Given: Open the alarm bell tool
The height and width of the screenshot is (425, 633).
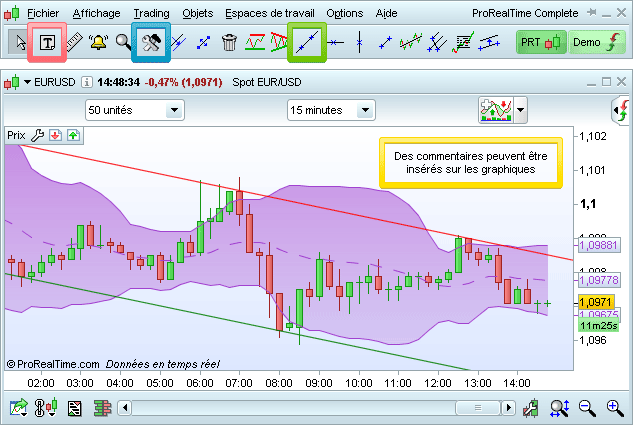Looking at the screenshot, I should click(x=98, y=42).
